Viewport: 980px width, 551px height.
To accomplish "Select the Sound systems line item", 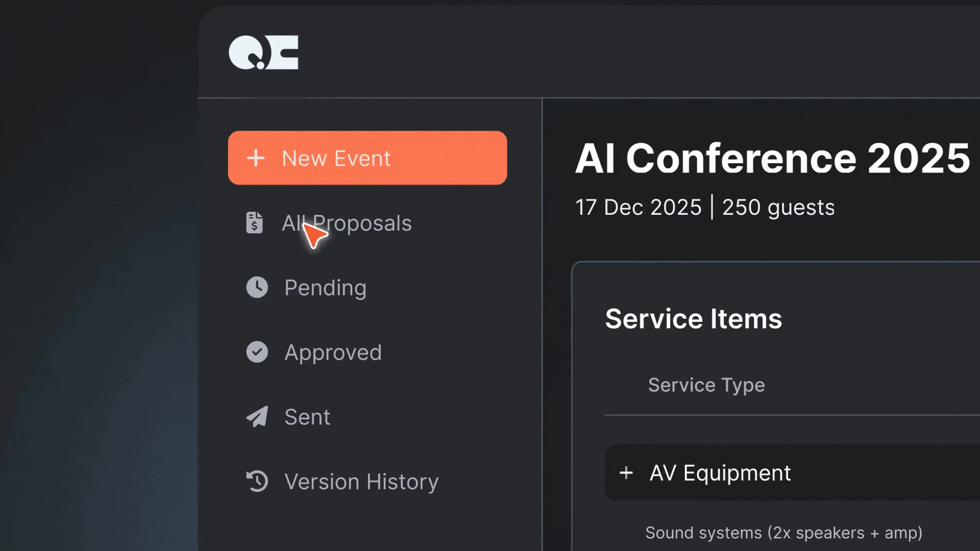I will coord(783,533).
